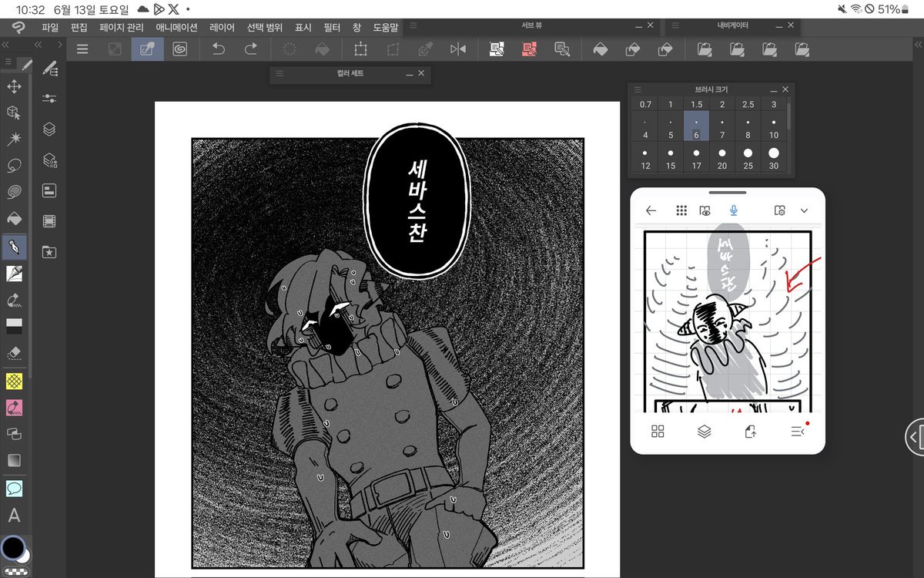
Task: Select the Balloon tool
Action: point(14,488)
